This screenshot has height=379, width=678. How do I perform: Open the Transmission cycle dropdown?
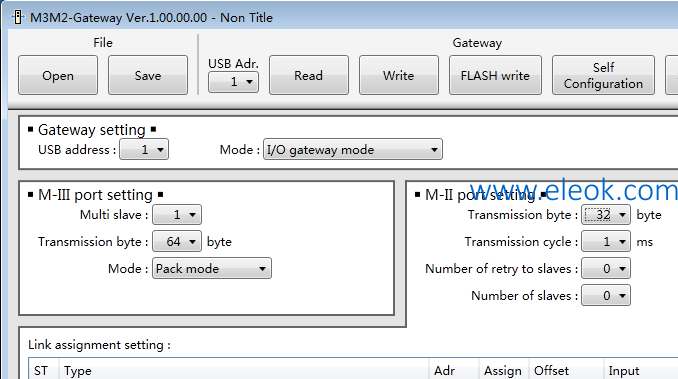point(606,242)
